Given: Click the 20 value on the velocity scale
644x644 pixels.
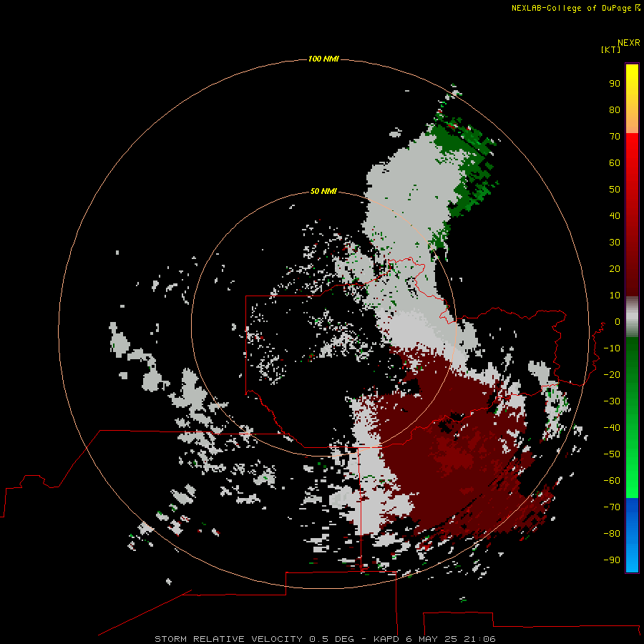Looking at the screenshot, I should [x=615, y=269].
